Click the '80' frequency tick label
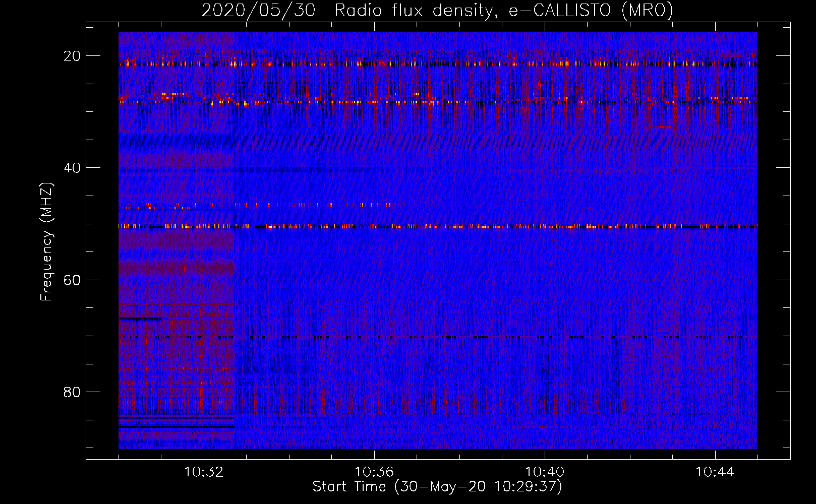Image resolution: width=816 pixels, height=504 pixels. (x=72, y=392)
